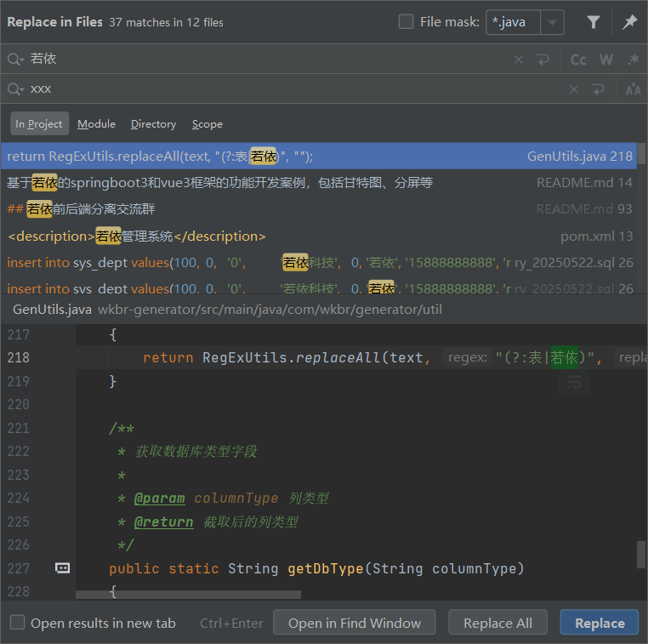Screen dimensions: 648x644
Task: Edit the *.java file mask field
Action: click(x=513, y=22)
